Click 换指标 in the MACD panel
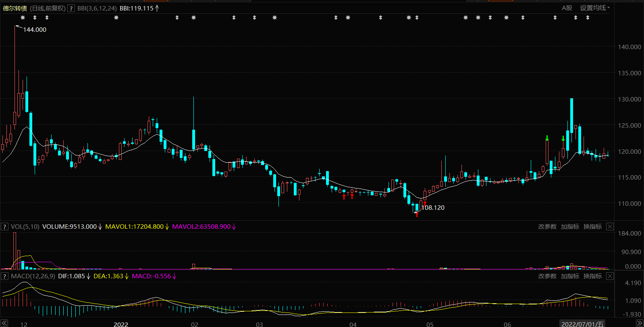The image size is (644, 327). 592,276
